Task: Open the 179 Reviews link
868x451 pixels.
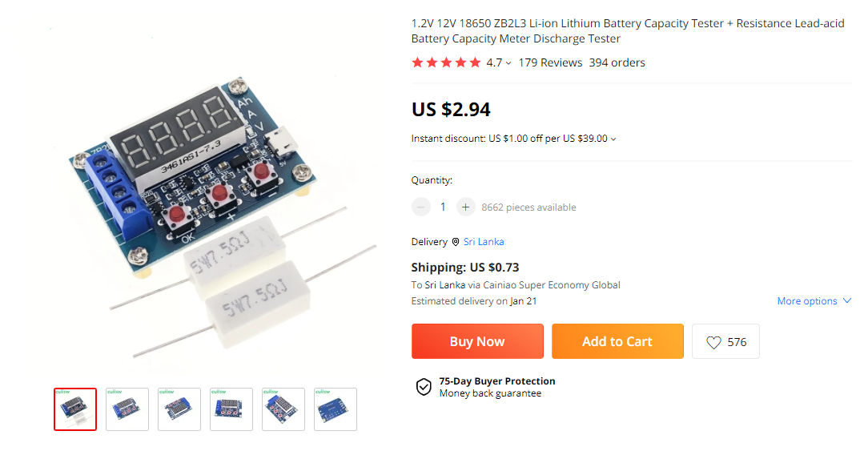Action: coord(550,62)
